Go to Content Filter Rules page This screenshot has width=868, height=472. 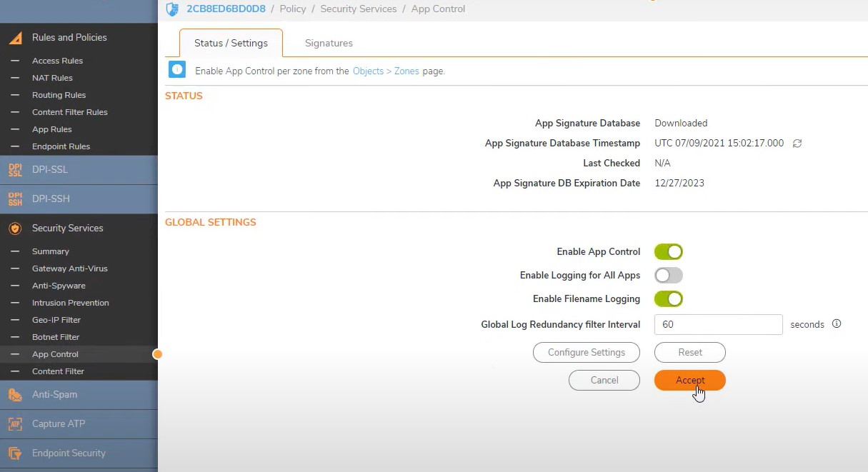(x=69, y=112)
